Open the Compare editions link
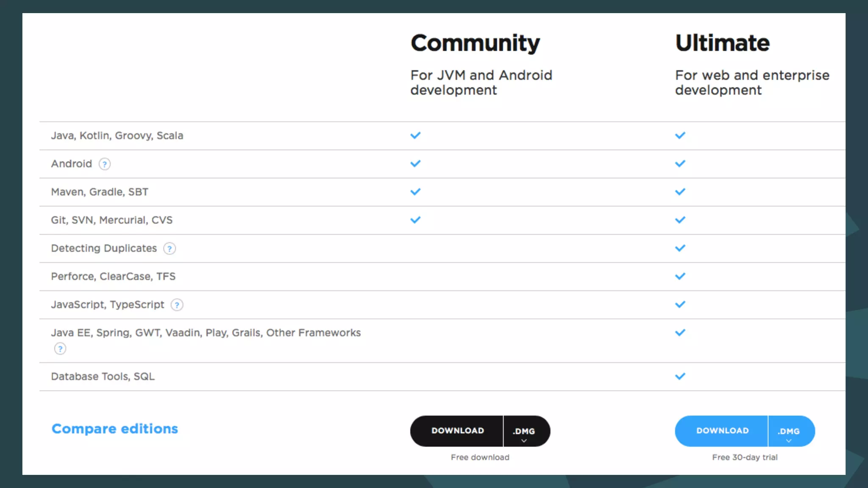Image resolution: width=868 pixels, height=488 pixels. pyautogui.click(x=114, y=429)
